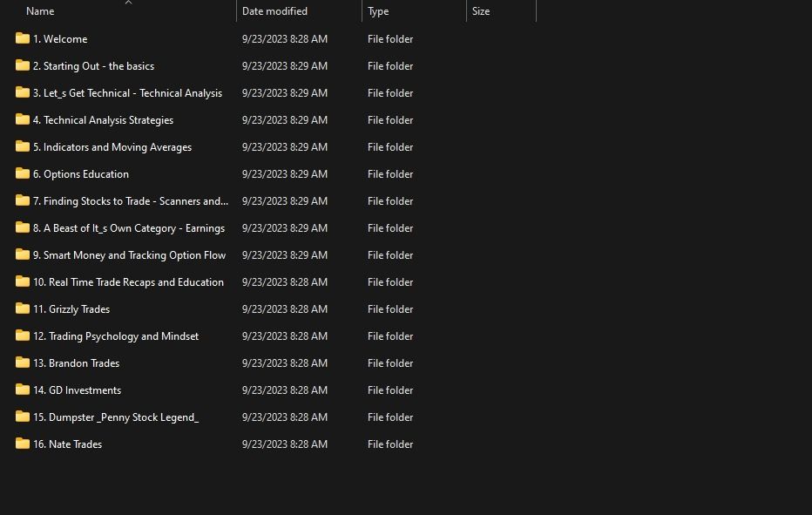Screen dimensions: 812x515
Task: Select the 2. Starting Out - the basics folder
Action: click(x=93, y=66)
